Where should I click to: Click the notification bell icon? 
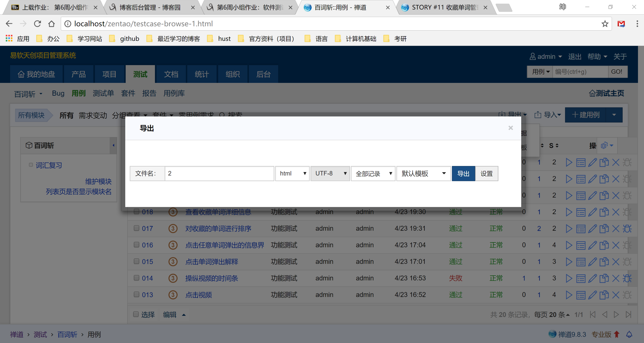[629, 334]
